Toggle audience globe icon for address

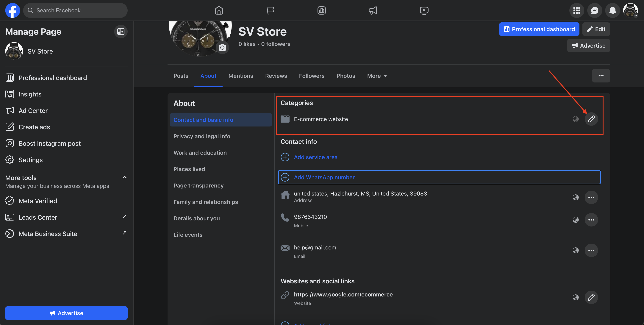pyautogui.click(x=576, y=198)
